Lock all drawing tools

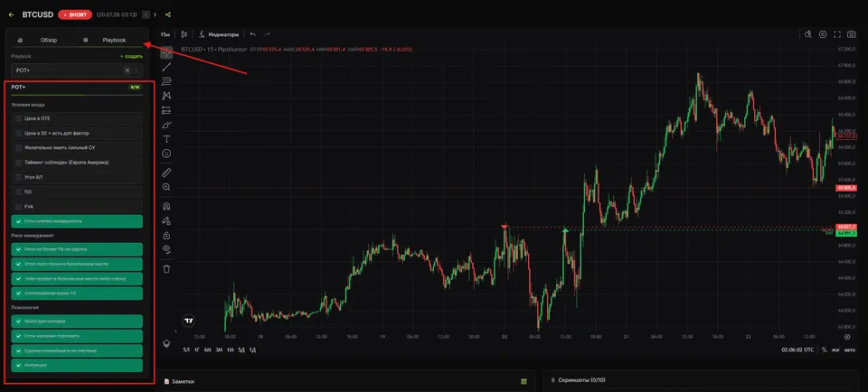pos(166,235)
